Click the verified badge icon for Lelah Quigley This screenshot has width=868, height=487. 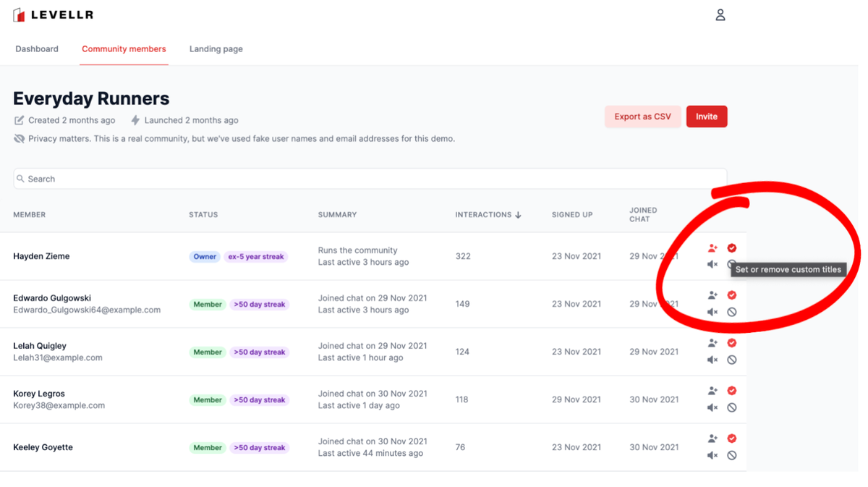tap(732, 343)
